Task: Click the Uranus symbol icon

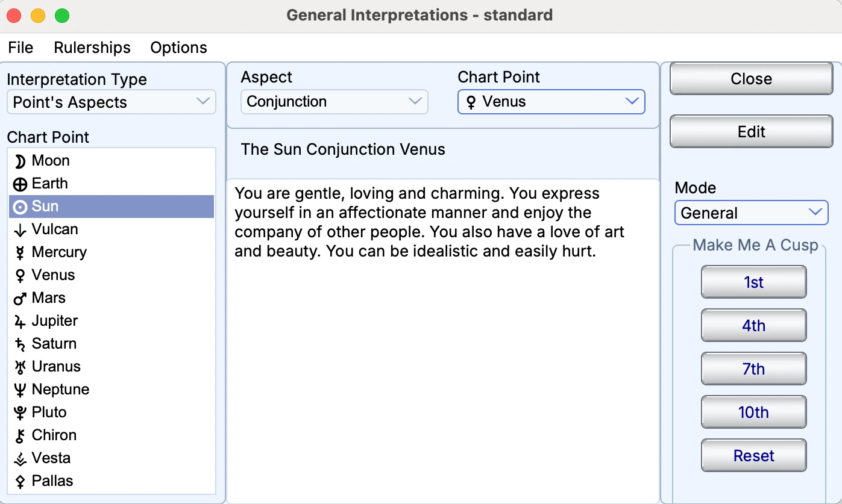Action: coord(20,367)
